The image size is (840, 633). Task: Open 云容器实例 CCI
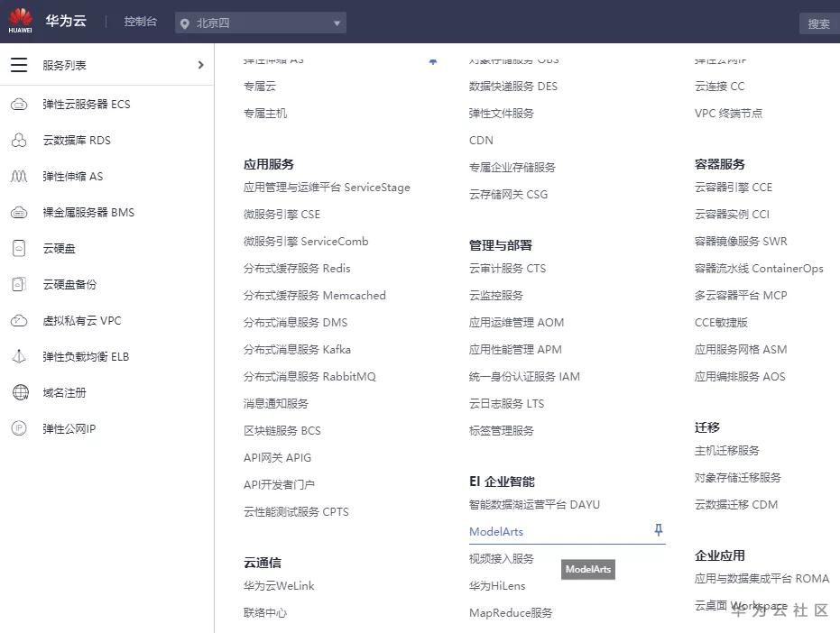(x=732, y=215)
